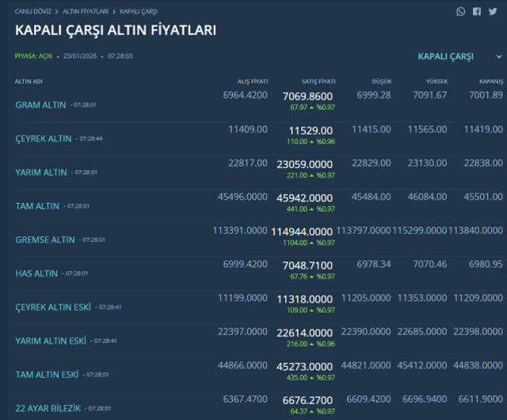Share the page via WhatsApp icon
The height and width of the screenshot is (420, 507).
461,12
